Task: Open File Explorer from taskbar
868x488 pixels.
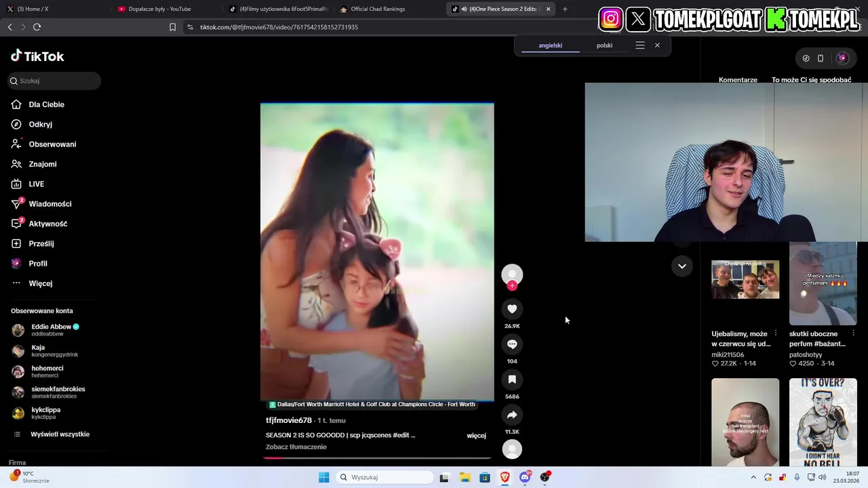Action: [465, 477]
